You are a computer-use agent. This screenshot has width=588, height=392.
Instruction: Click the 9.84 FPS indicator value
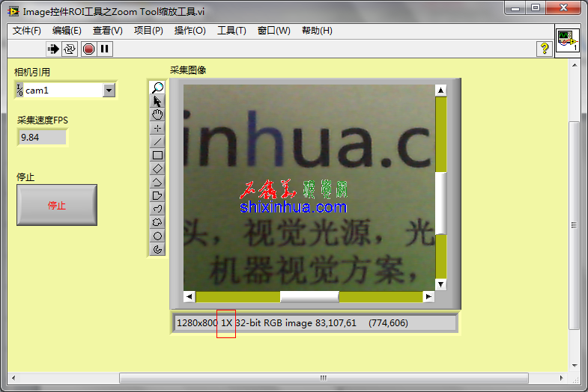[x=43, y=138]
